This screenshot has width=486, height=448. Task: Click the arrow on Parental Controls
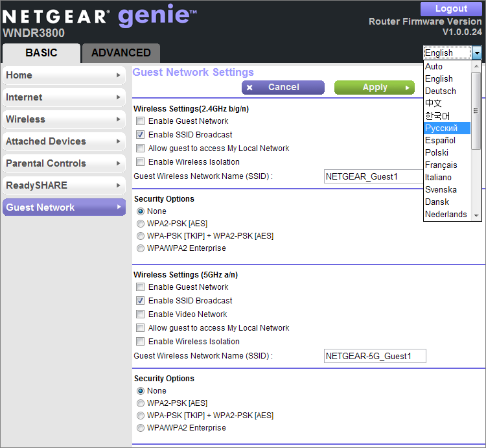[x=118, y=163]
